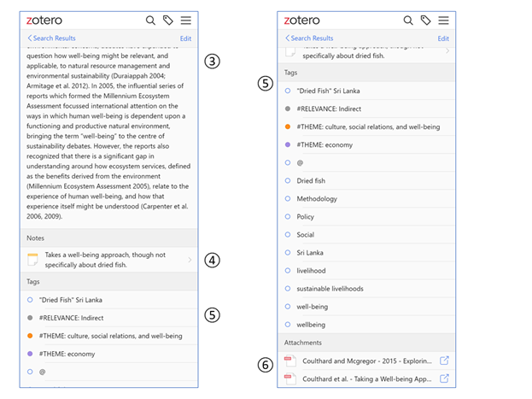Image resolution: width=532 pixels, height=399 pixels.
Task: Click Edit in the left panel
Action: (185, 38)
